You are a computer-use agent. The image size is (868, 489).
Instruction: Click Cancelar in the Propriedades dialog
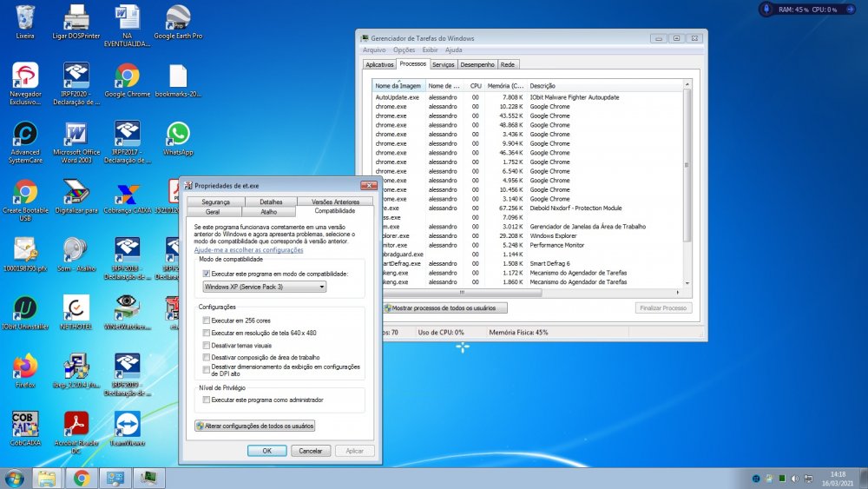(311, 451)
